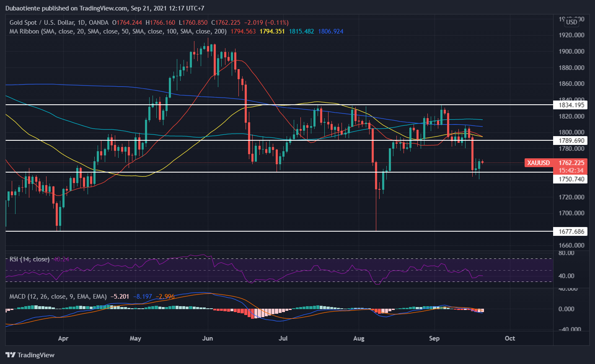Viewport: 595px width, 364px height.
Task: Click 1900.000 on the price axis
Action: 571,52
